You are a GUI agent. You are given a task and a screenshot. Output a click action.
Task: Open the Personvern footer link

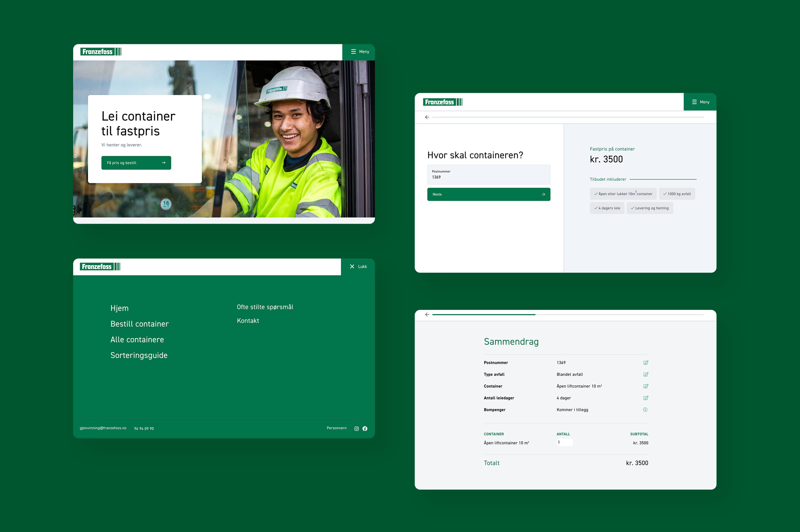pos(337,428)
